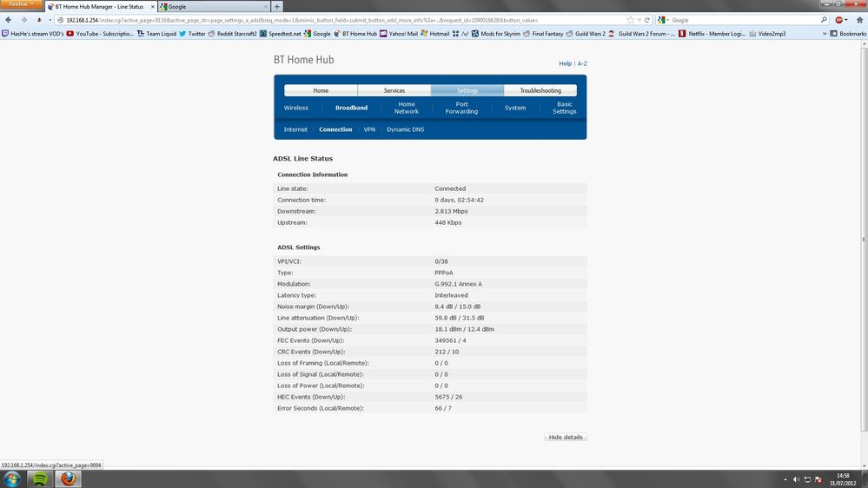This screenshot has height=488, width=868.
Task: Open the Firefox menu dropdown
Action: [21, 3]
